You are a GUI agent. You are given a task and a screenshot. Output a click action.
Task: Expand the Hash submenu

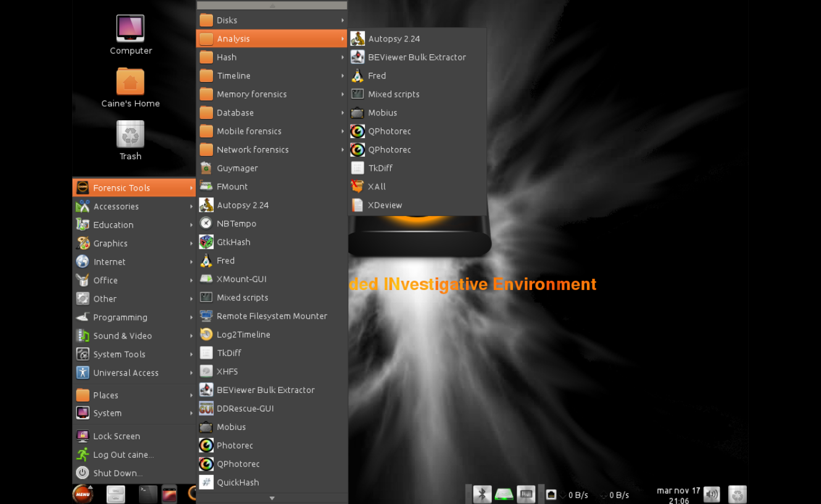272,57
